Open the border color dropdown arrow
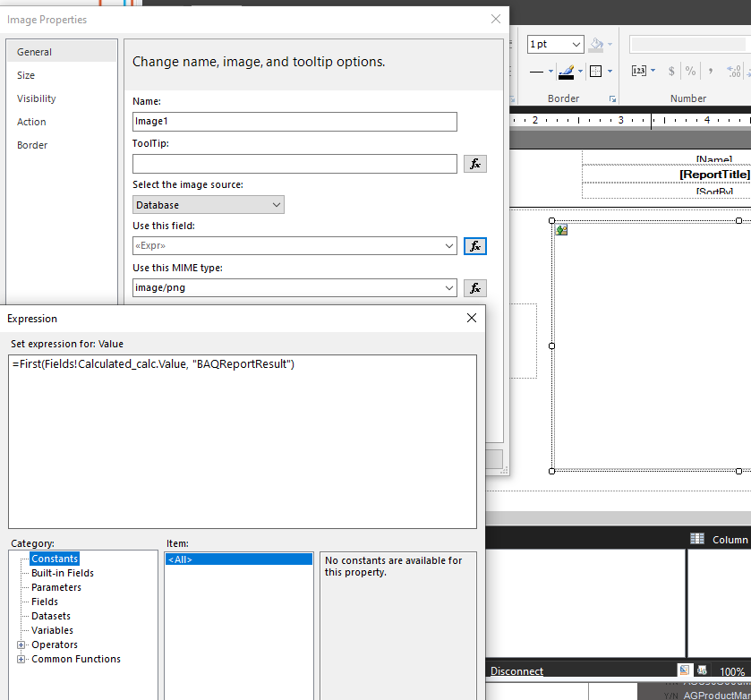Viewport: 751px width, 700px height. [580, 72]
